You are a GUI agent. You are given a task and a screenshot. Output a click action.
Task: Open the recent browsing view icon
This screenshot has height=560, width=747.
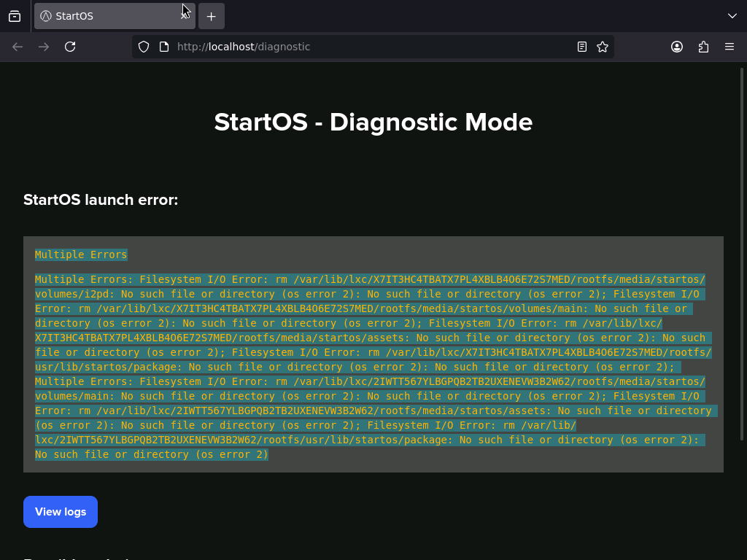click(15, 16)
